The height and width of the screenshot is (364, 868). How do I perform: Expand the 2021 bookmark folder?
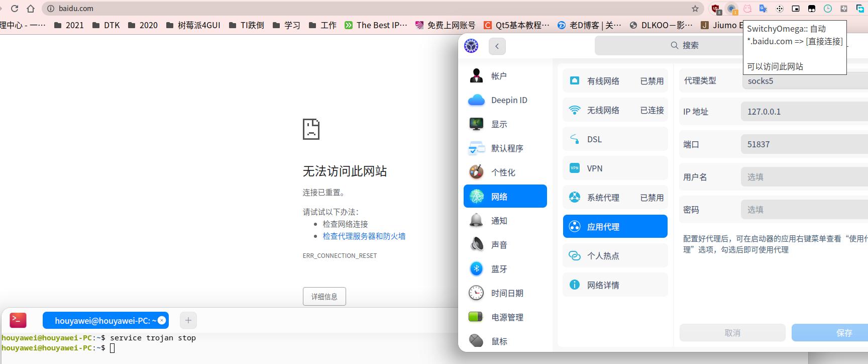(x=69, y=25)
